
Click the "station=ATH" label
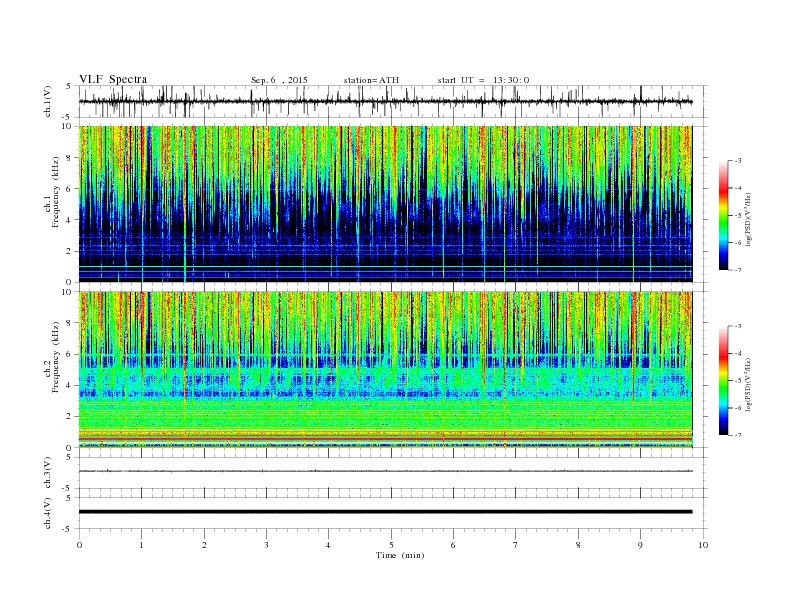coord(371,80)
